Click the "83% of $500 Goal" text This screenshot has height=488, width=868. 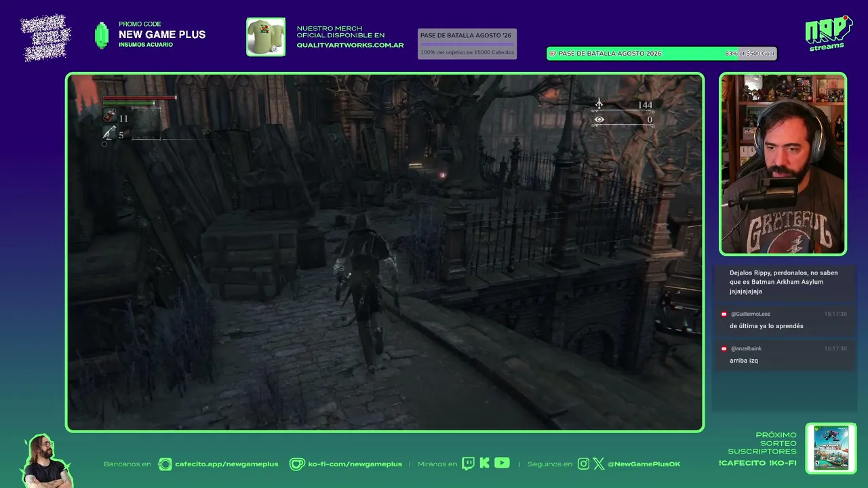(x=749, y=54)
